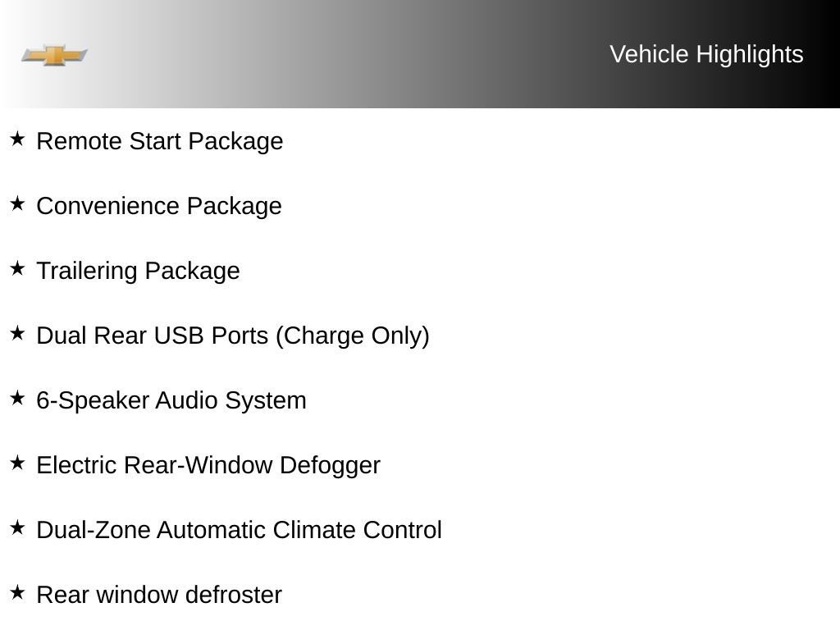
Task: Select Dual Rear USB Ports (Charge Only)
Action: pos(233,336)
